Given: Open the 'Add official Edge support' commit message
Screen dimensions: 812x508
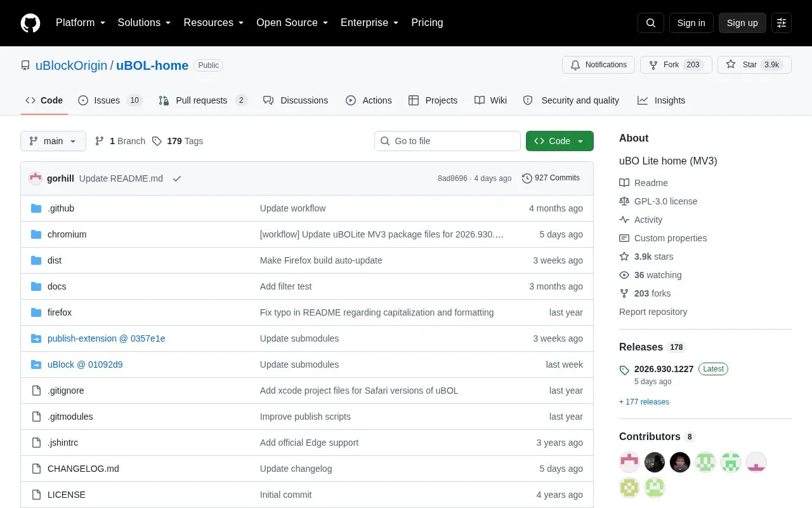Looking at the screenshot, I should click(x=309, y=443).
